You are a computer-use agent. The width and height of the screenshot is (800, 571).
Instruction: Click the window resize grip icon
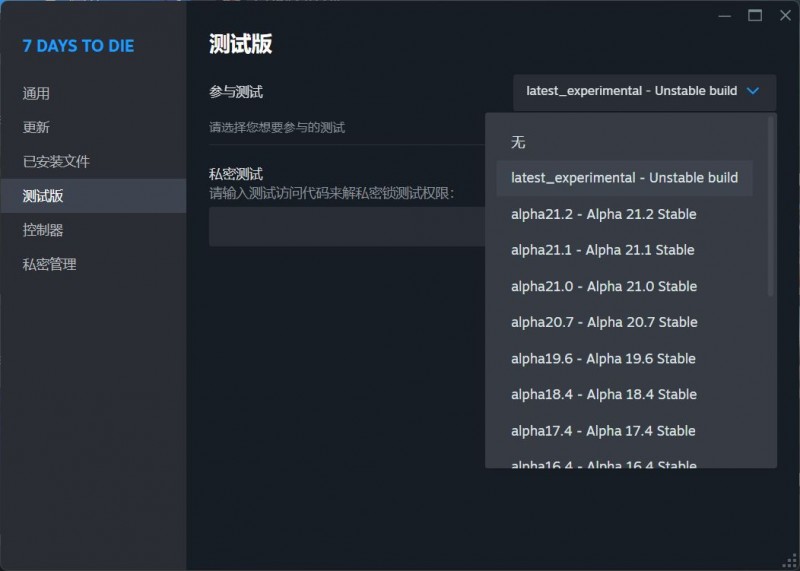(x=789, y=561)
